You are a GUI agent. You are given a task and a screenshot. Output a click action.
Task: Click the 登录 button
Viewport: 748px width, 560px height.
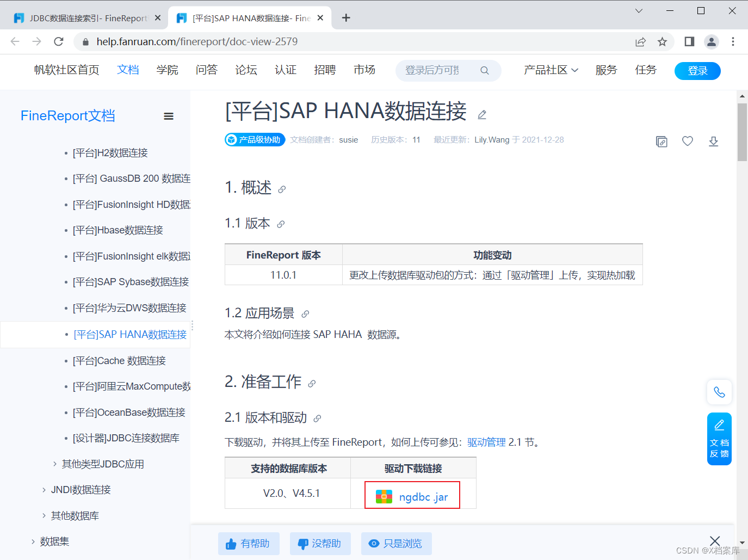tap(697, 71)
